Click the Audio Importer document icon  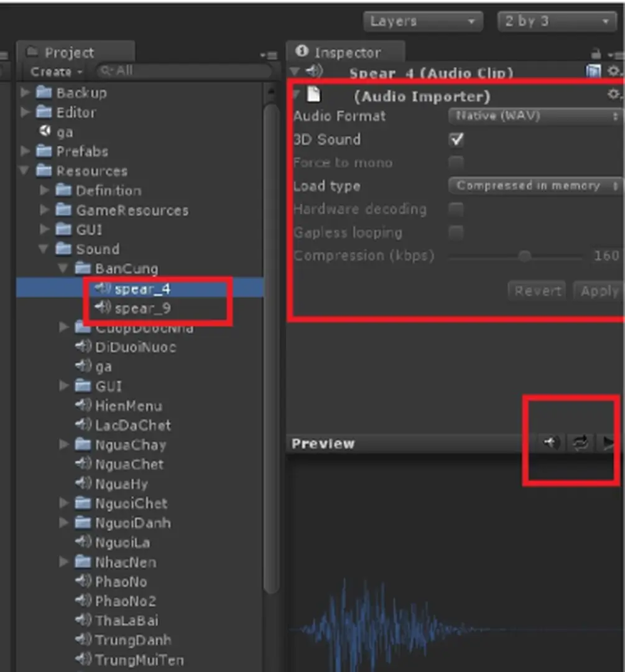point(314,94)
